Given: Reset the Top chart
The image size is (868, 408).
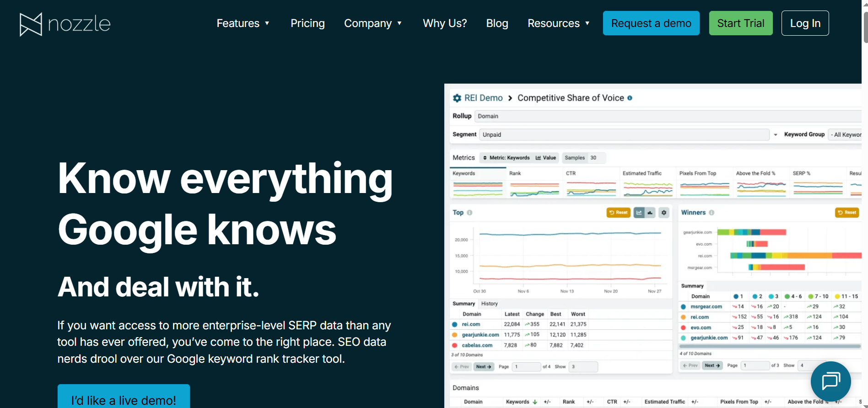Looking at the screenshot, I should pyautogui.click(x=618, y=213).
